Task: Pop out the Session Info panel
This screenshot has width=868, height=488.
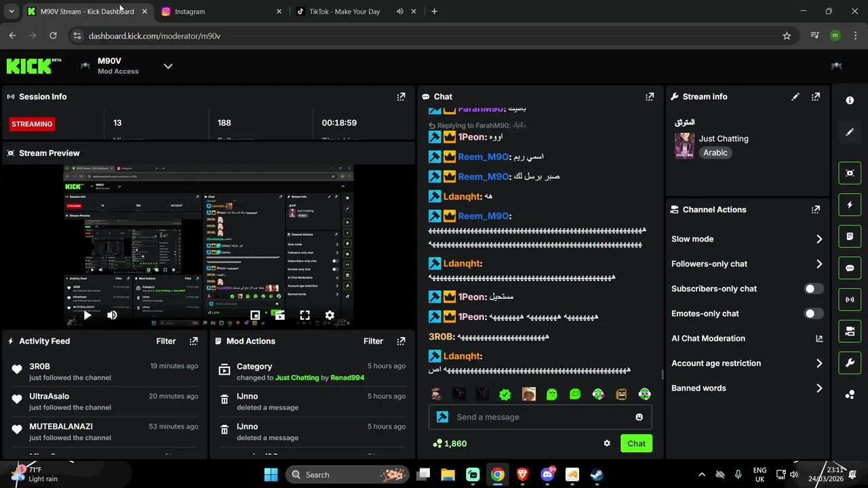Action: click(x=401, y=97)
